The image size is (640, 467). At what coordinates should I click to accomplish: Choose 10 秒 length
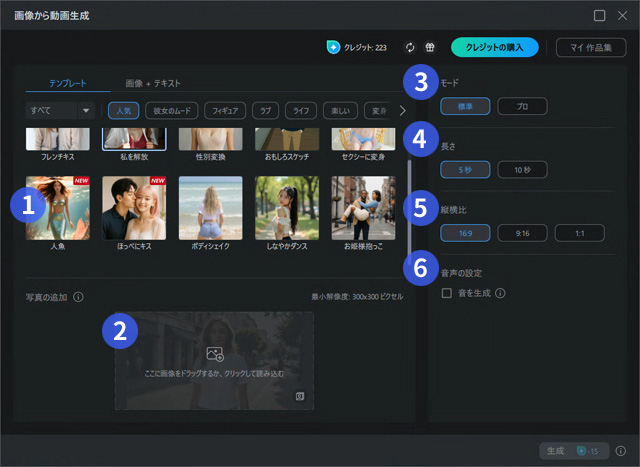[x=522, y=169]
